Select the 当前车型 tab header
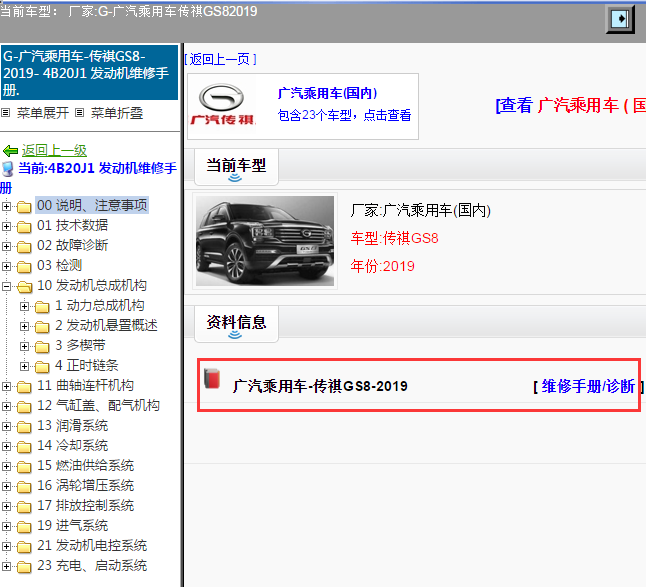 point(236,167)
